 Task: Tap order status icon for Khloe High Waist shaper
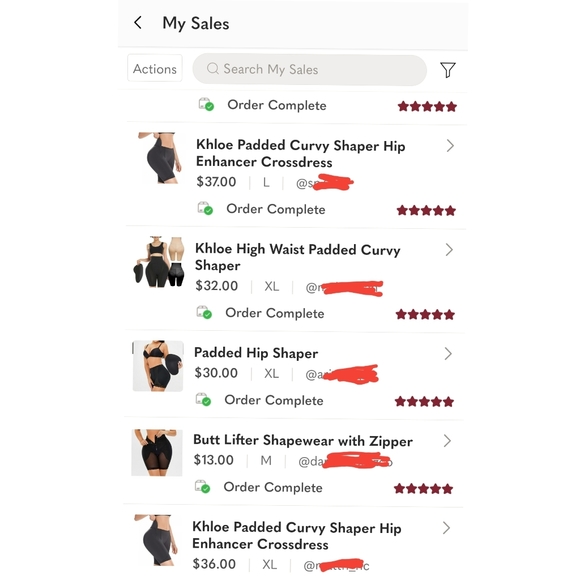tap(204, 313)
